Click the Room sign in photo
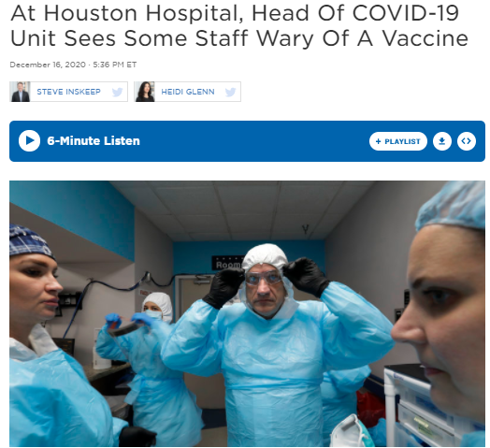The height and width of the screenshot is (448, 490). pos(228,263)
